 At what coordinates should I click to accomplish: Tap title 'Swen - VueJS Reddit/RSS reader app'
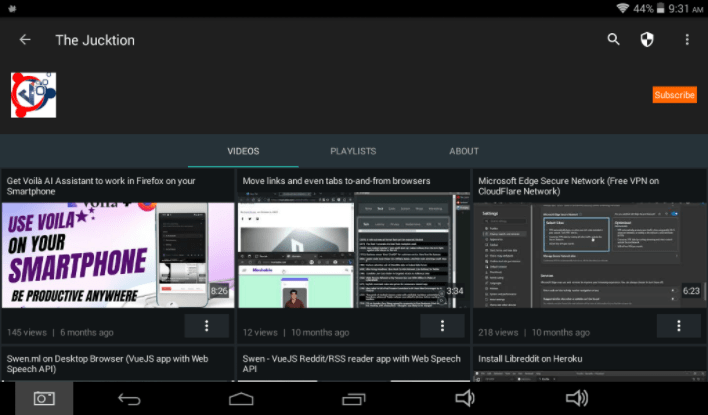[x=351, y=364]
